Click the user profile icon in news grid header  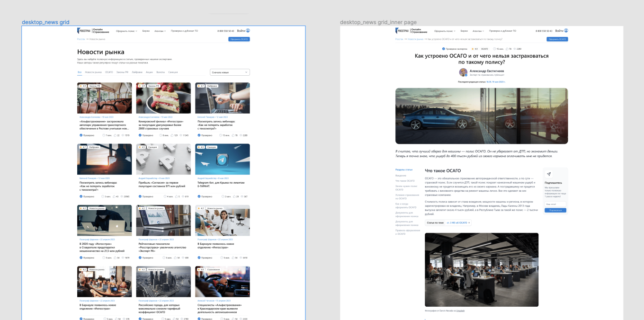[x=248, y=31]
